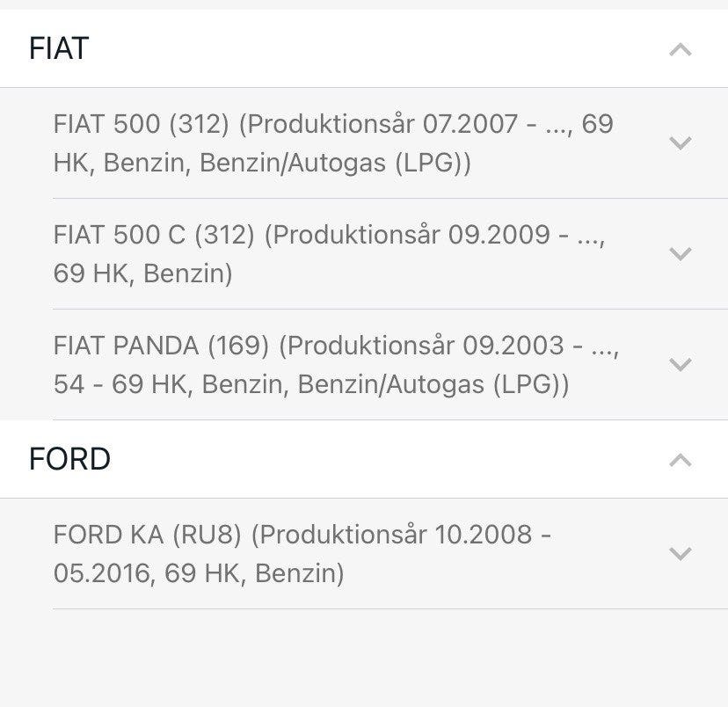Expand the FIAT PANDA (169) chevron
The width and height of the screenshot is (728, 707).
point(680,364)
